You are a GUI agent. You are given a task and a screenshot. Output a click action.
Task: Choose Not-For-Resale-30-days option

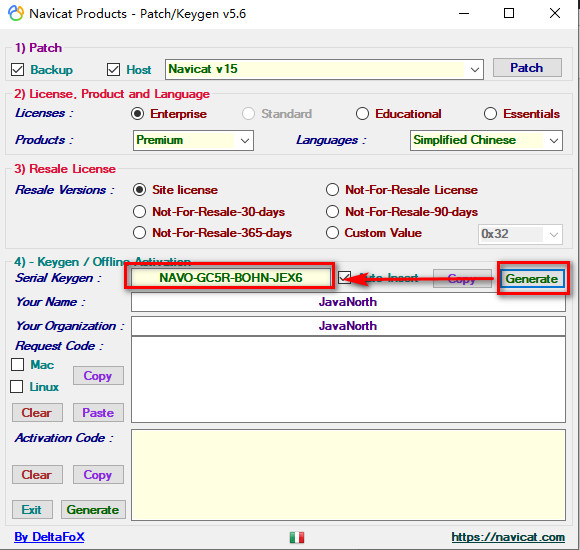pyautogui.click(x=139, y=212)
